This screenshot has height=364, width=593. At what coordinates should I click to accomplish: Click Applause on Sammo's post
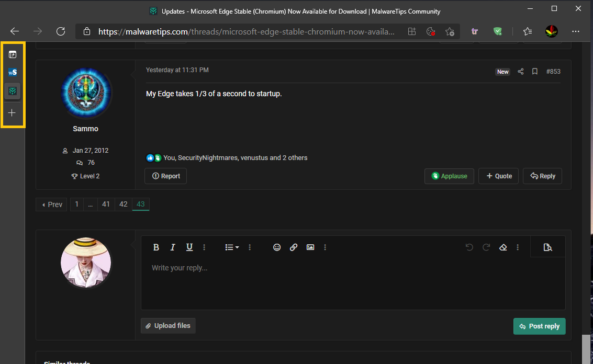[x=449, y=176]
